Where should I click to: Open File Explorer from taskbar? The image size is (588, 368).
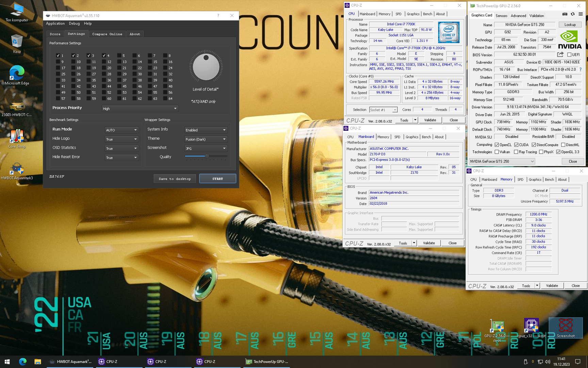(x=38, y=362)
